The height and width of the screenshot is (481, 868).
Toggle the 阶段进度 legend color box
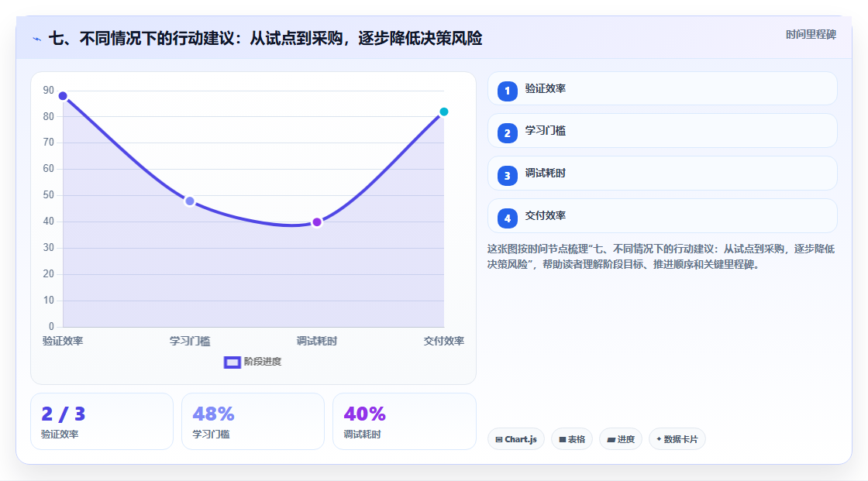click(x=232, y=362)
